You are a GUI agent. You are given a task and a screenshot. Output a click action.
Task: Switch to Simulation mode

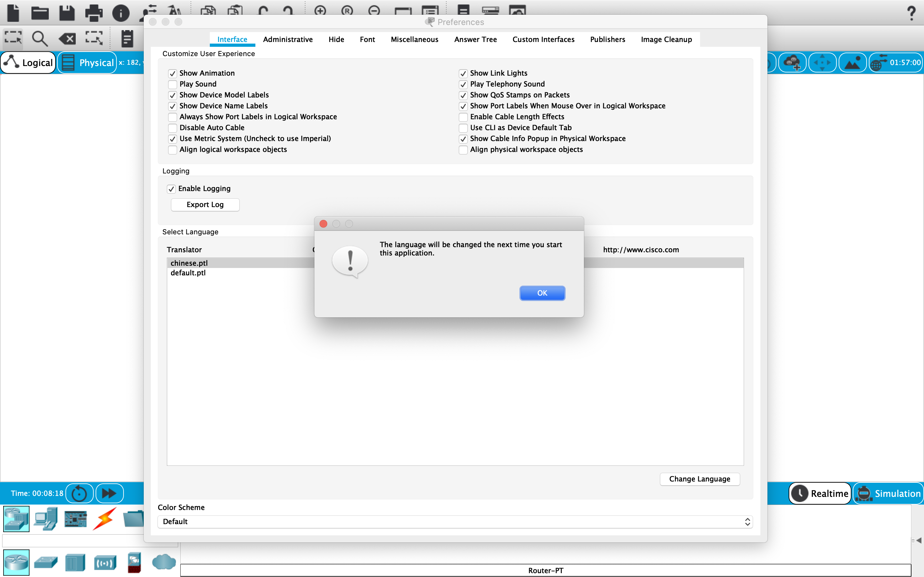tap(888, 493)
